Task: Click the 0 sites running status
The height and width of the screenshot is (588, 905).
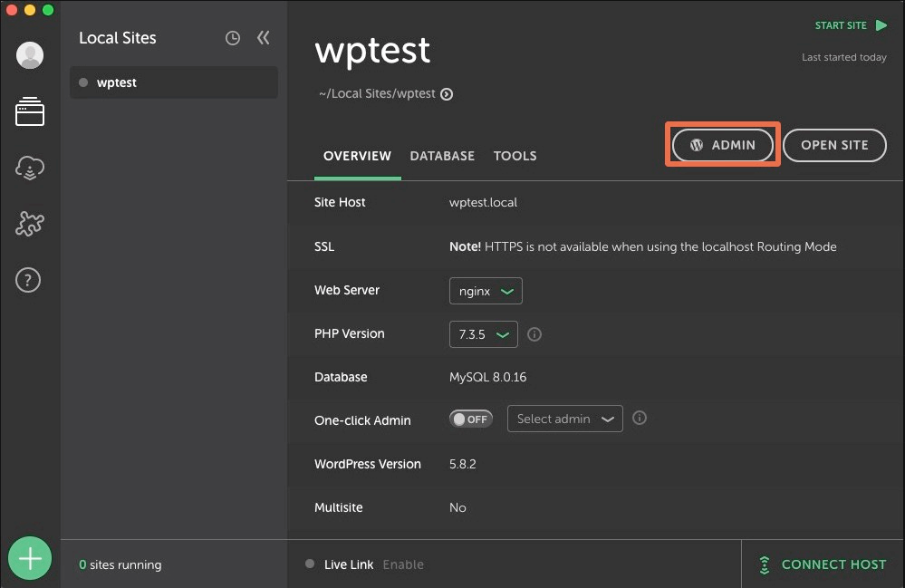Action: [x=120, y=565]
